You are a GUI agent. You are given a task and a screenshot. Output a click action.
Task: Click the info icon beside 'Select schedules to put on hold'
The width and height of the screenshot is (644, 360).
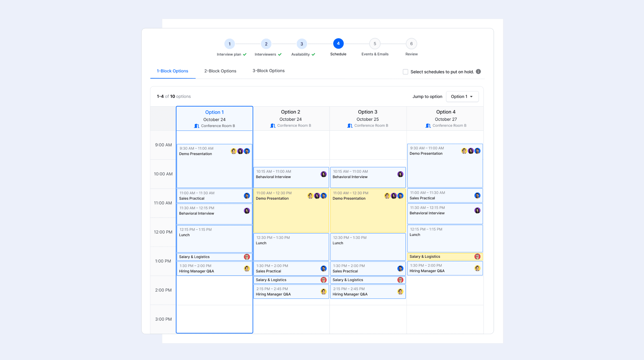478,72
